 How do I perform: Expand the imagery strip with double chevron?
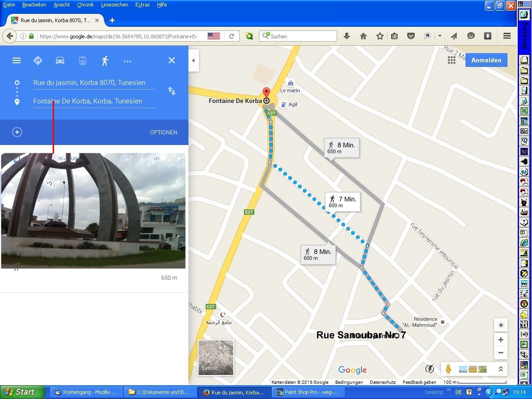500,369
